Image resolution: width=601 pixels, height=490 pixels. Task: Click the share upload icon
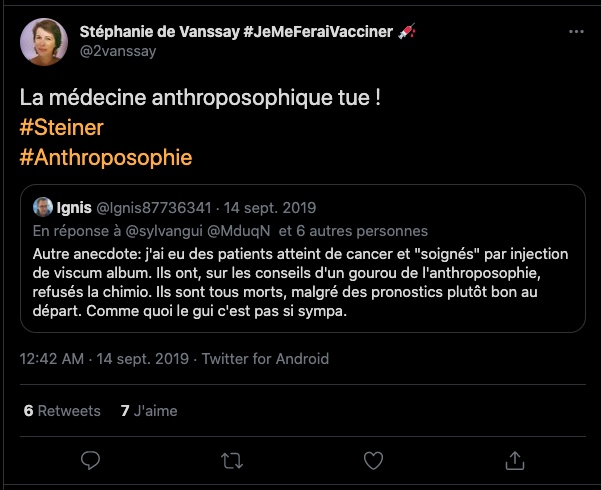(515, 460)
